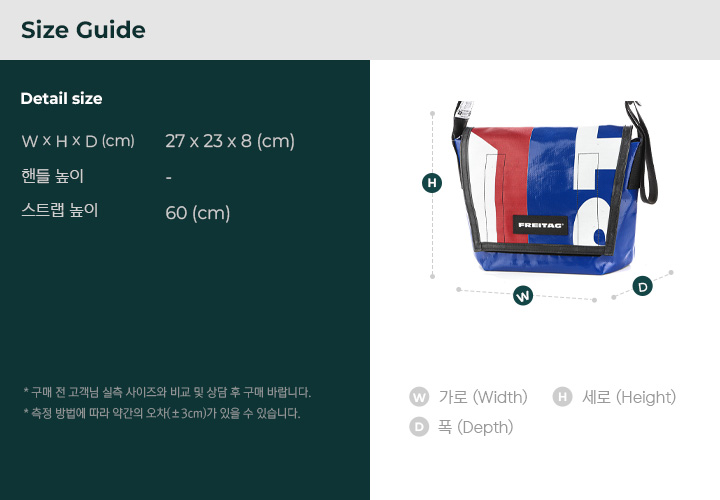Click the FREITAG logo label on bag
The image size is (720, 500).
(540, 225)
